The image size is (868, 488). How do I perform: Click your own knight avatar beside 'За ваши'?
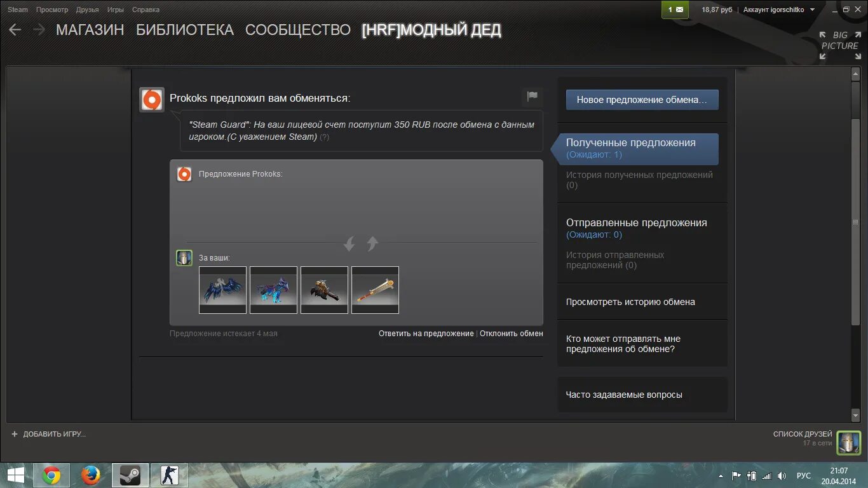(184, 258)
